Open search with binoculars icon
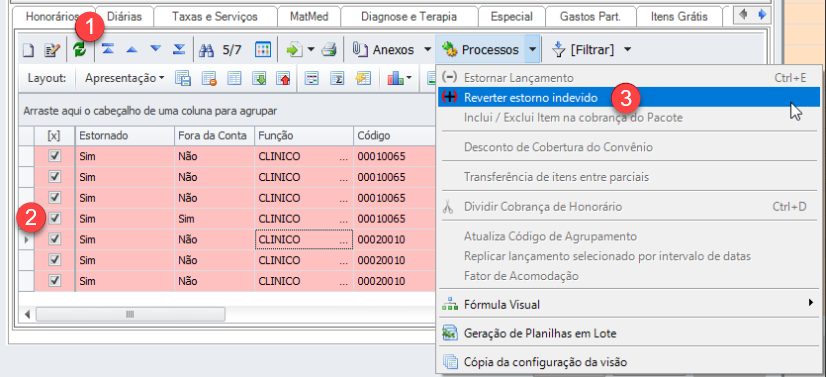This screenshot has height=377, width=826. coord(206,50)
